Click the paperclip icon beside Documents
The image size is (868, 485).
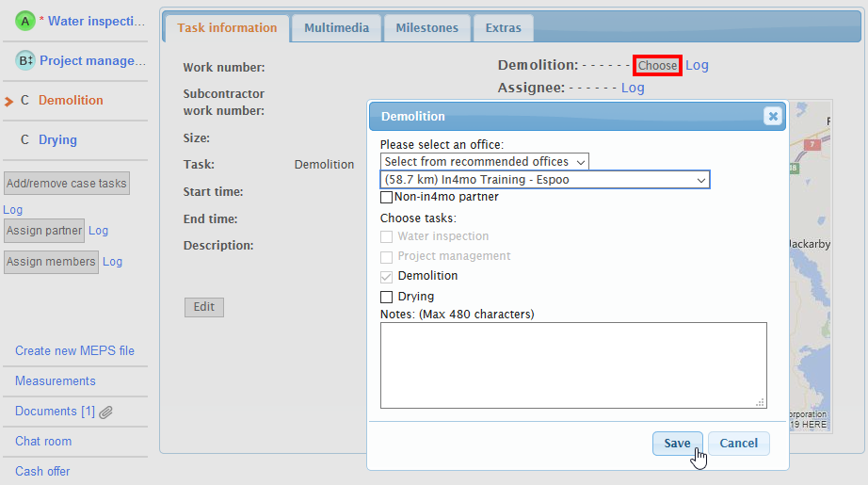[x=106, y=412]
